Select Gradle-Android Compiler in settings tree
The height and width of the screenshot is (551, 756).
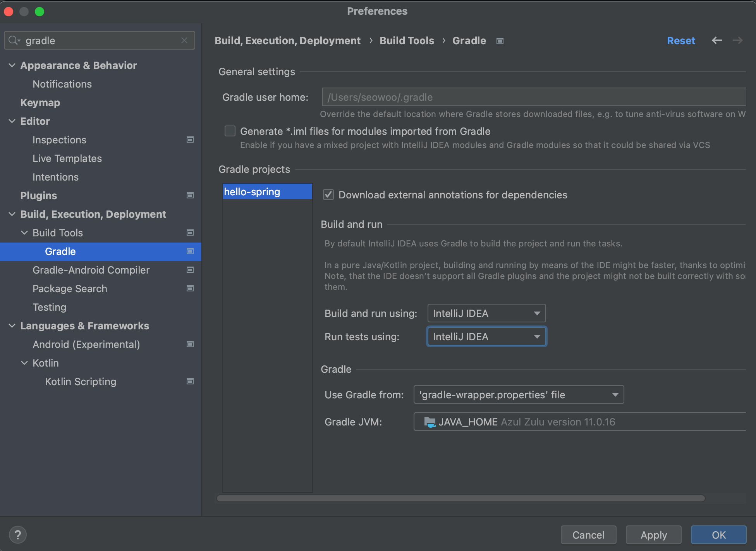[x=91, y=270]
